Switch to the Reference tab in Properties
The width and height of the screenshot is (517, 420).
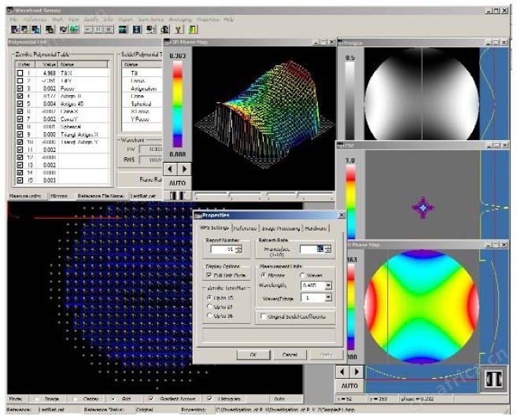coord(245,228)
